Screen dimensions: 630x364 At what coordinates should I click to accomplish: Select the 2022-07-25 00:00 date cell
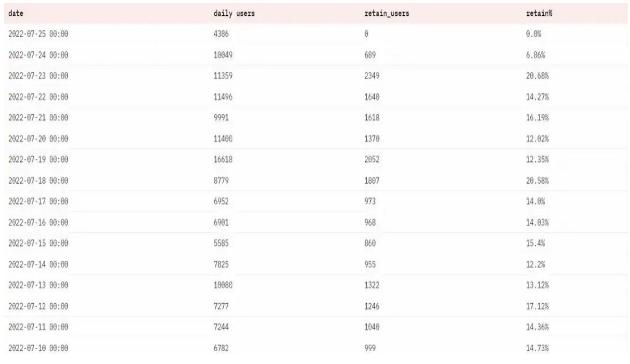click(x=39, y=32)
